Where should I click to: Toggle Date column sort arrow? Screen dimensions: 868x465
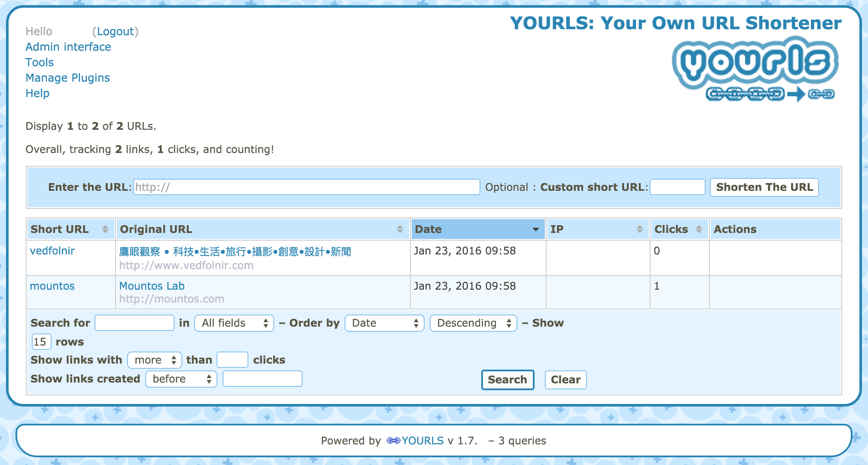pyautogui.click(x=536, y=229)
